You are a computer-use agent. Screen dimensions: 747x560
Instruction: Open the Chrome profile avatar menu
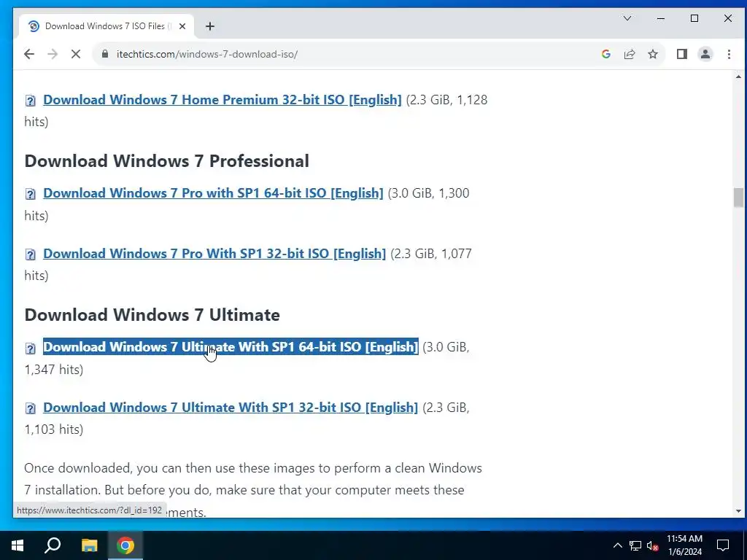(705, 54)
